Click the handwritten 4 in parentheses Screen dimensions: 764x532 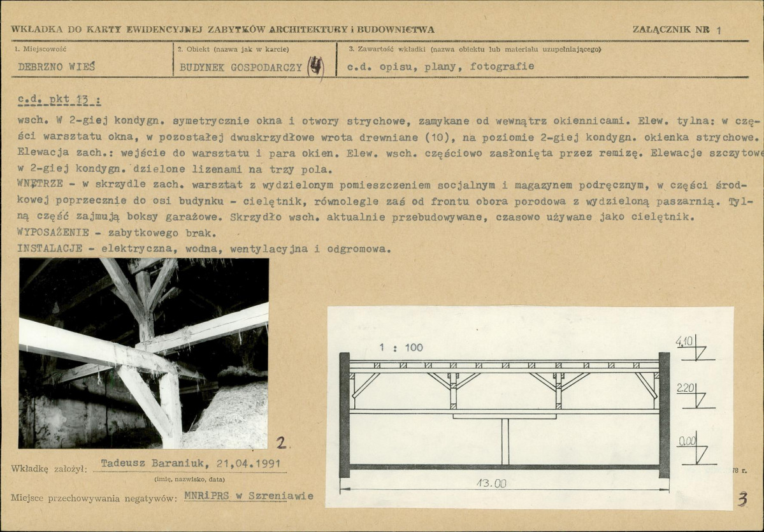(x=316, y=66)
